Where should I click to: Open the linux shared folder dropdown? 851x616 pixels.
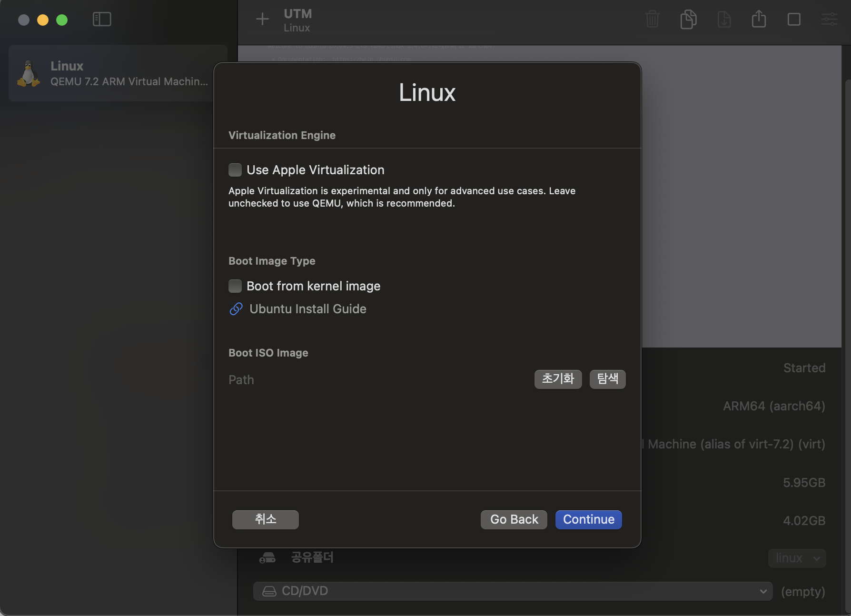[x=797, y=558]
